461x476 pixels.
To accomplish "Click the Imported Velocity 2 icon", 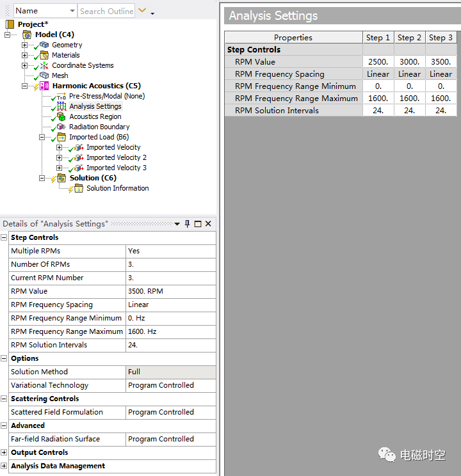I will tap(79, 158).
